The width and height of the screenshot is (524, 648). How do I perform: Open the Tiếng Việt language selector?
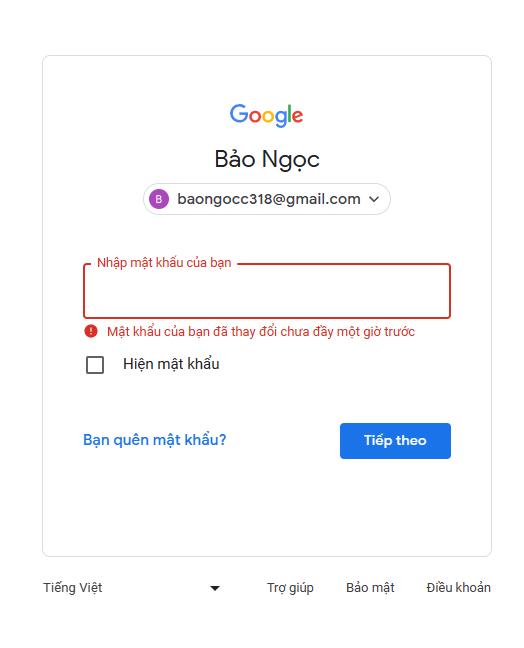tap(131, 588)
